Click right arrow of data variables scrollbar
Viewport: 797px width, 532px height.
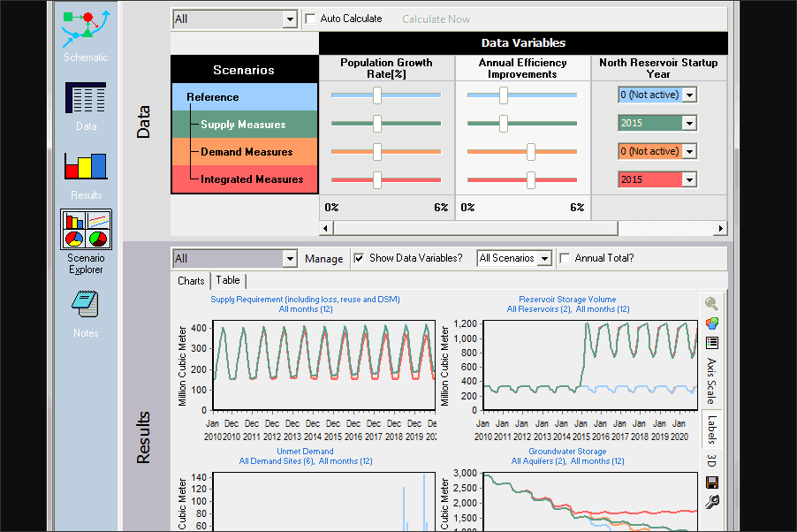click(720, 228)
